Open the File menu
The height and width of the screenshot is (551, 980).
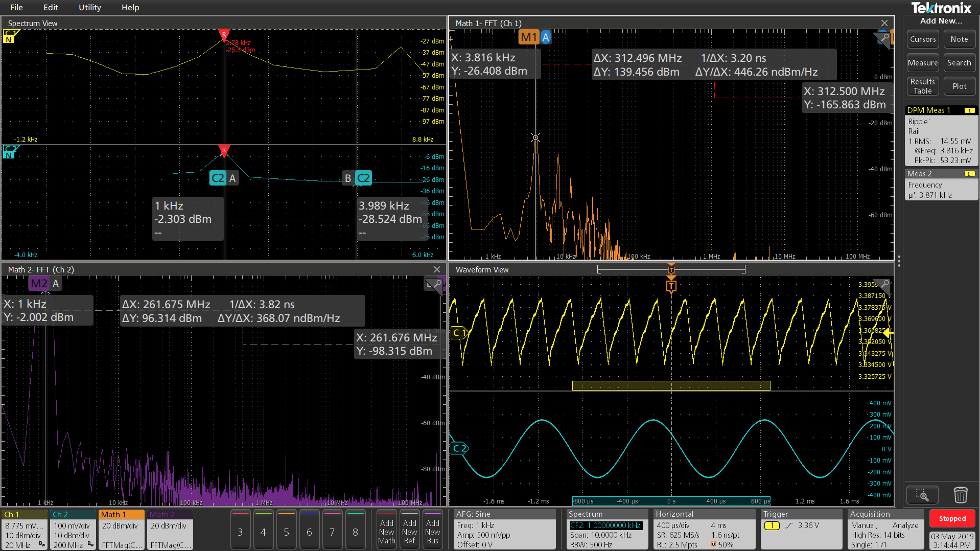[x=16, y=8]
